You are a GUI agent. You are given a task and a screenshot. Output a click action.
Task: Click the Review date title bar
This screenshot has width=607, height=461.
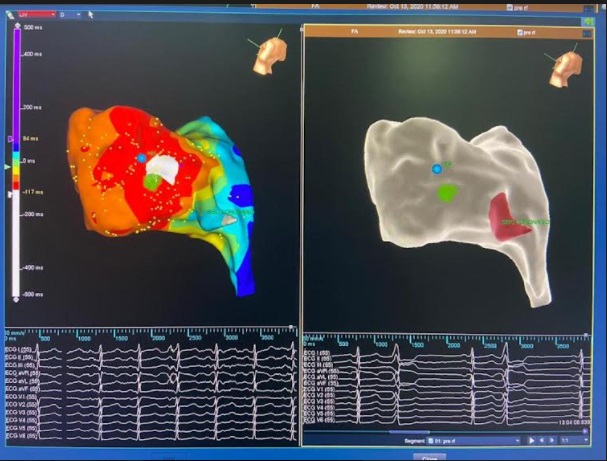[440, 32]
